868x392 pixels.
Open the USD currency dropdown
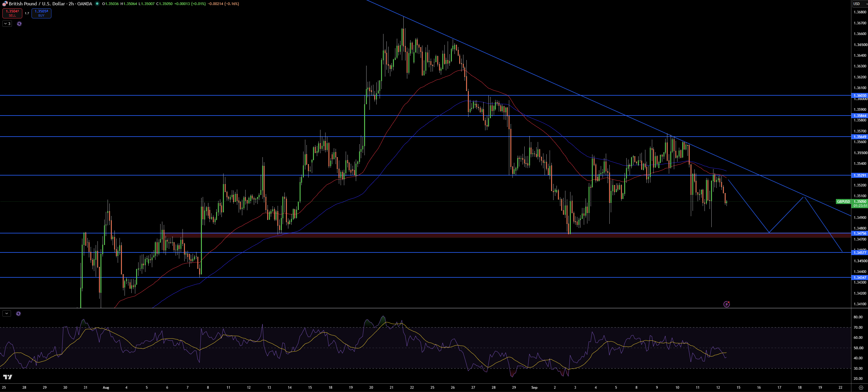click(860, 4)
